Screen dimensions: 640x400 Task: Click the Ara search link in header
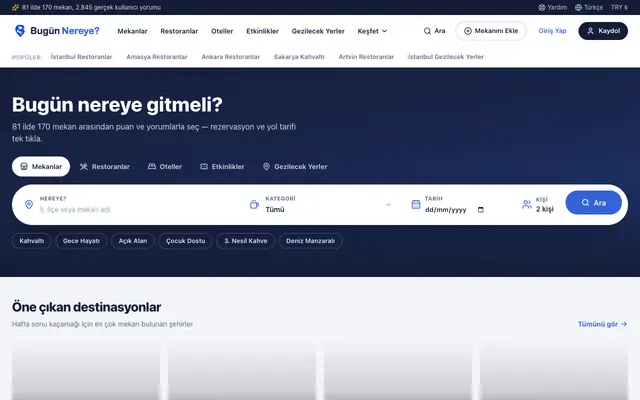[x=434, y=31]
